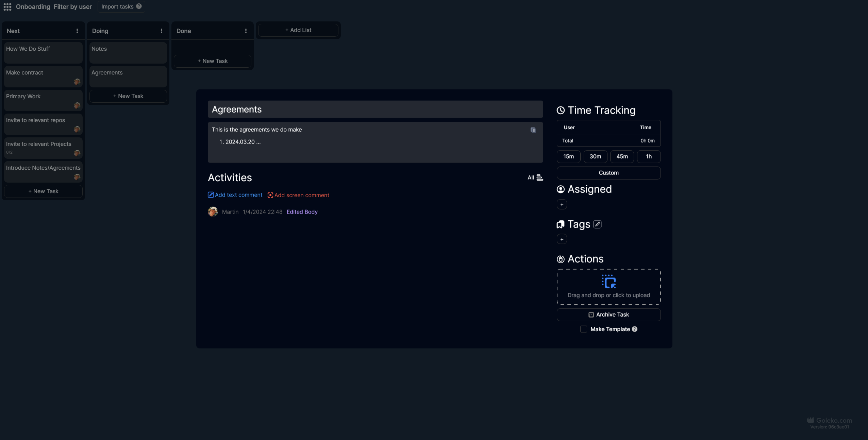The image size is (868, 440).
Task: Click the Add text comment icon
Action: tap(211, 195)
